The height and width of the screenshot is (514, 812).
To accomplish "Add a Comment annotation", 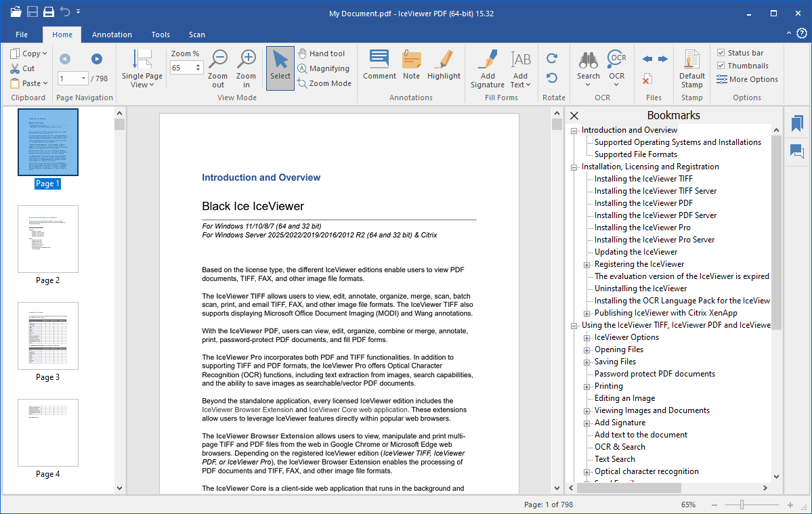I will click(380, 65).
